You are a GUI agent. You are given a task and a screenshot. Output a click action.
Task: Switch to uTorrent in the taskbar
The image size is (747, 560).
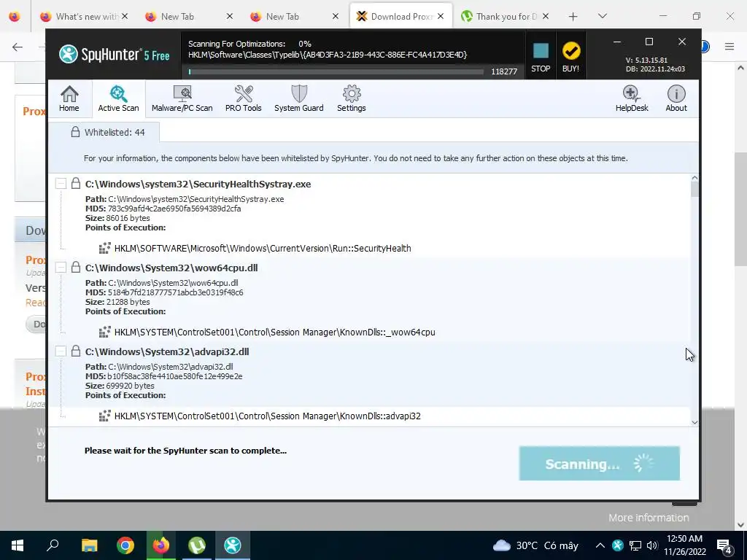coord(197,545)
